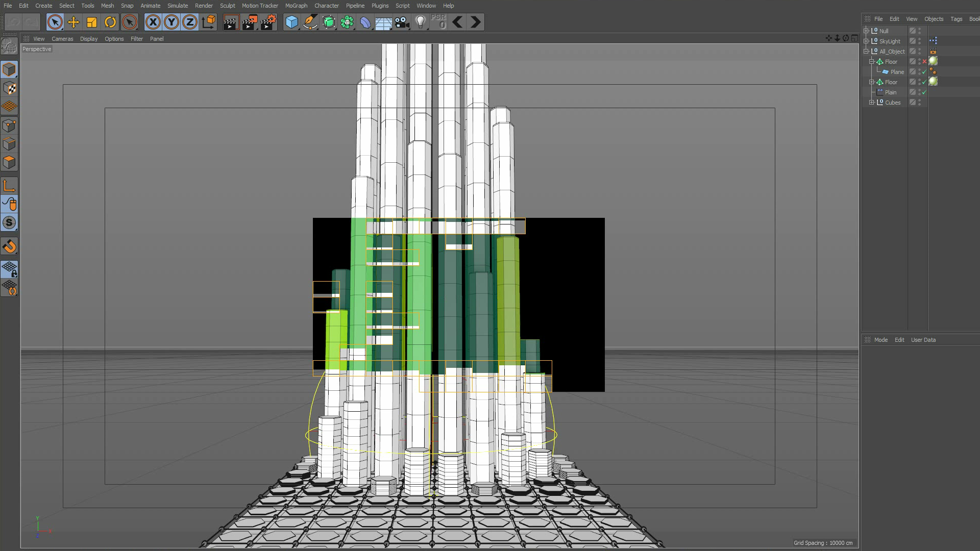The height and width of the screenshot is (551, 980).
Task: Click first Floor's material tag swatch
Action: tap(933, 61)
